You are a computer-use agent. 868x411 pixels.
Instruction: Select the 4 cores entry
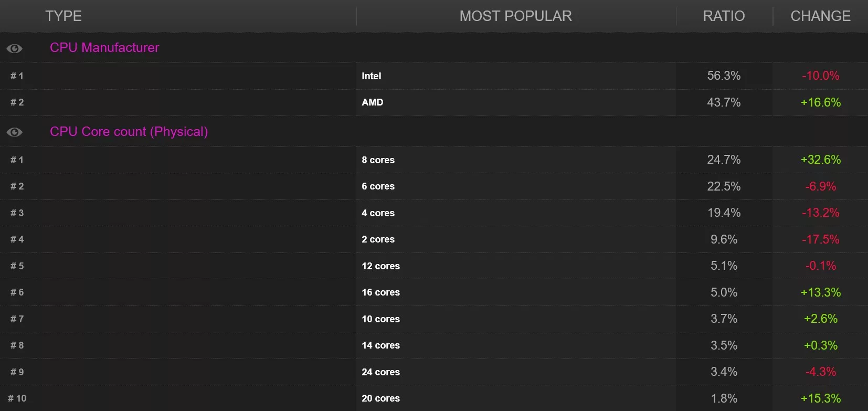pos(378,213)
